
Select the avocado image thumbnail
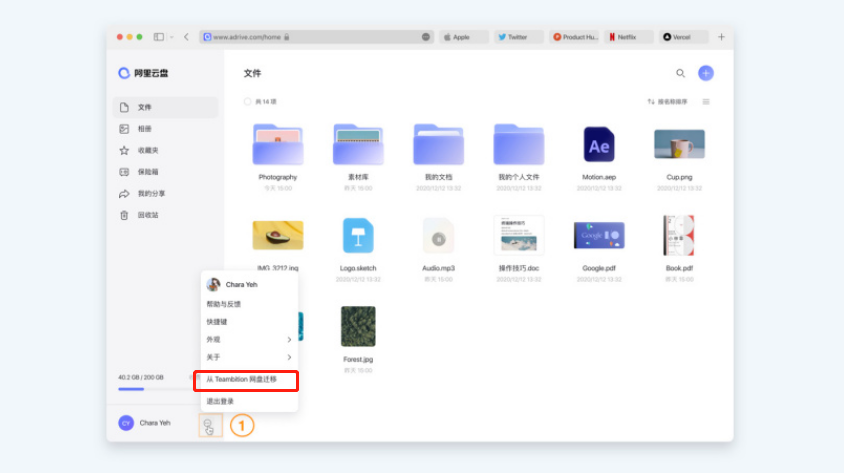278,235
